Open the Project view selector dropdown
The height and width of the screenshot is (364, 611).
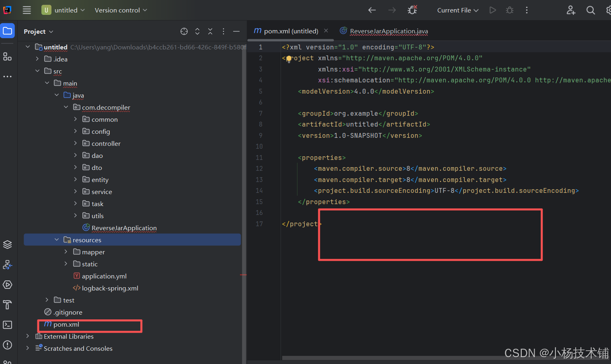click(39, 31)
